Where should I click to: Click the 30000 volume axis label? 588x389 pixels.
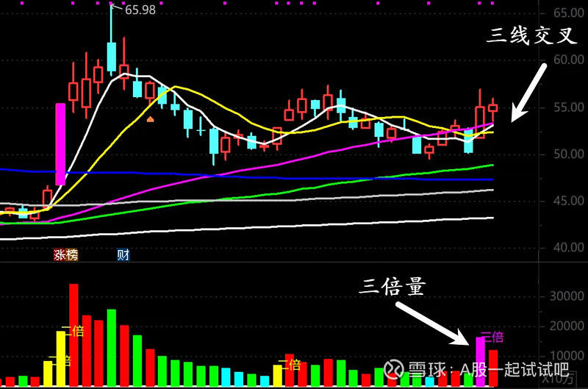tap(567, 296)
